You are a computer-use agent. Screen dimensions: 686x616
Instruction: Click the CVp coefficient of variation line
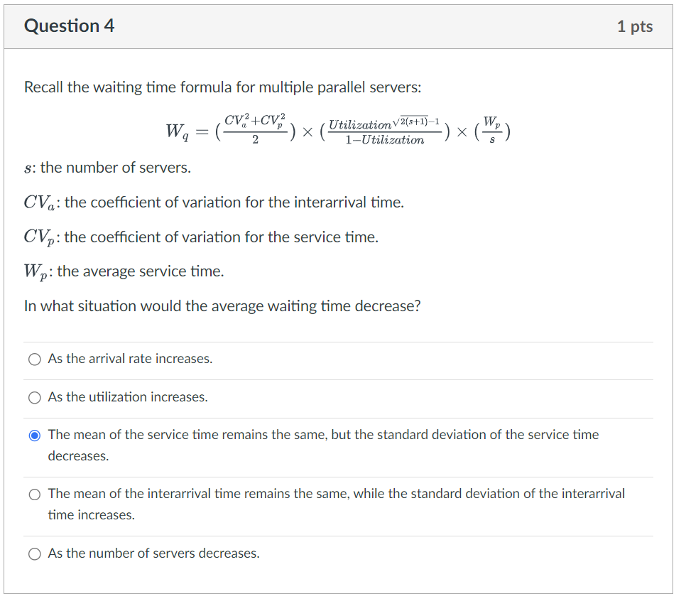coord(192,237)
